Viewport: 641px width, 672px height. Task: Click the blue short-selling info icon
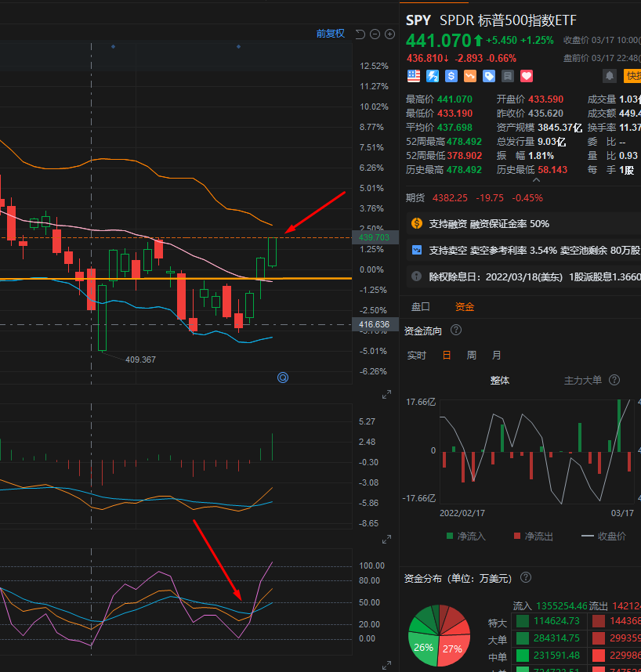click(417, 250)
